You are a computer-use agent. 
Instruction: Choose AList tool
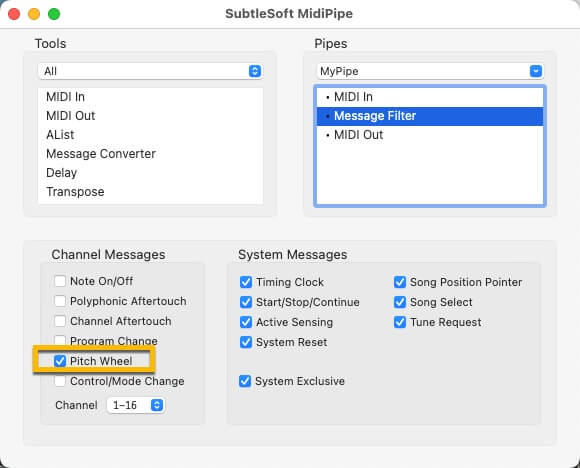click(x=150, y=135)
